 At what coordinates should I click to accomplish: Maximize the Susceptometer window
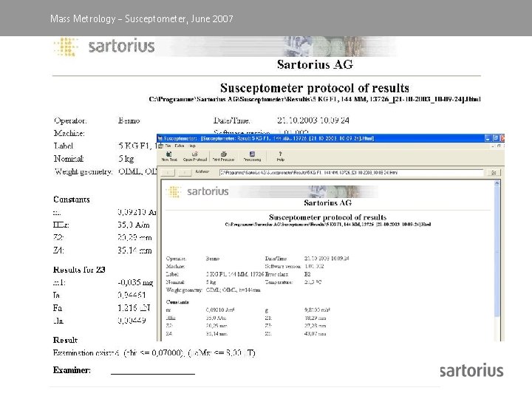coord(496,138)
